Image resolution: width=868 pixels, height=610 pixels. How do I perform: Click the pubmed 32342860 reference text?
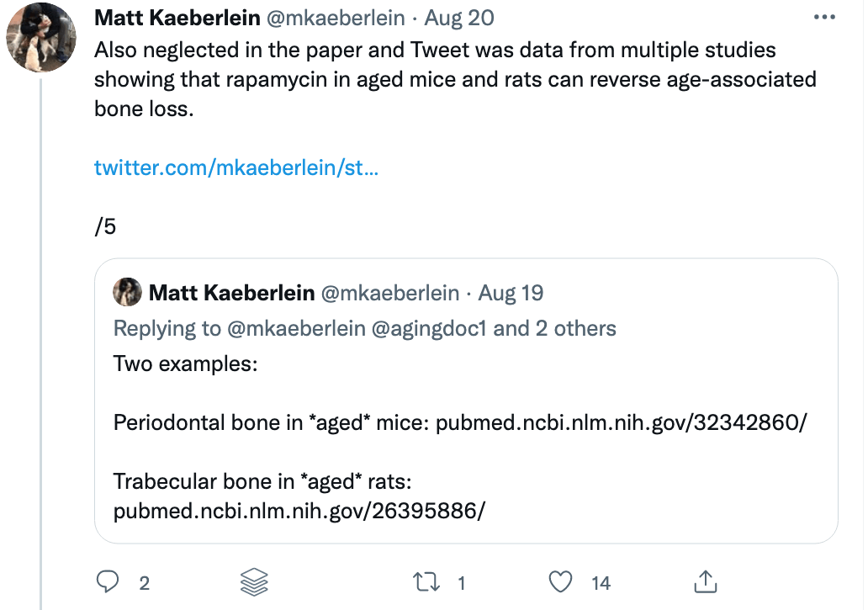[x=621, y=422]
